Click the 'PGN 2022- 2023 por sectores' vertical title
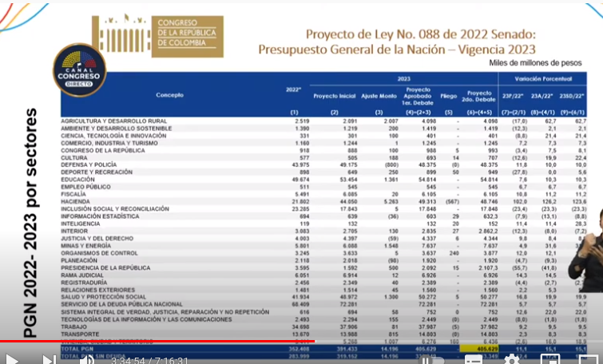603x364 pixels. click(x=30, y=223)
